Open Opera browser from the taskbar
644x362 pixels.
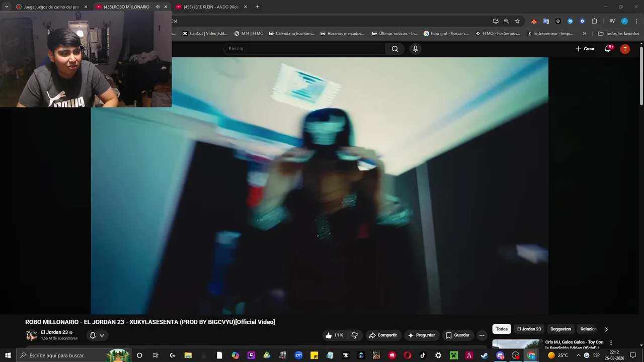[x=408, y=355]
